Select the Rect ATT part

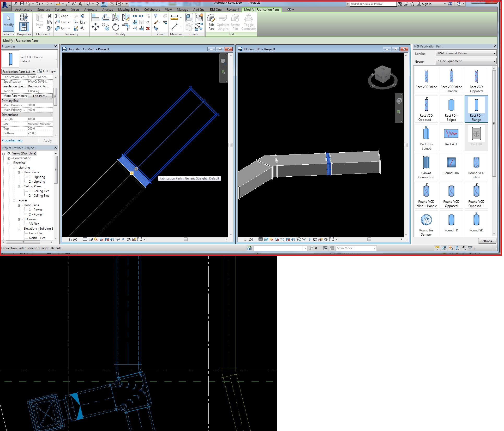[x=451, y=137]
